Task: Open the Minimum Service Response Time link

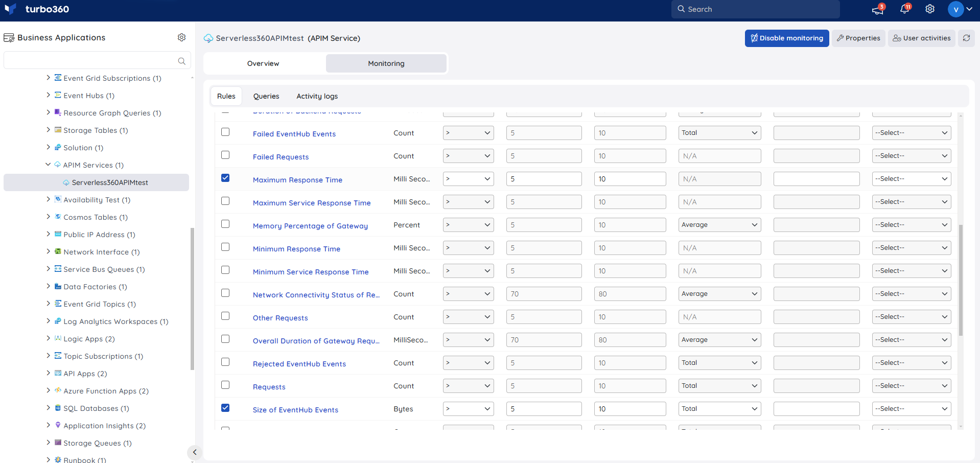Action: pyautogui.click(x=311, y=272)
